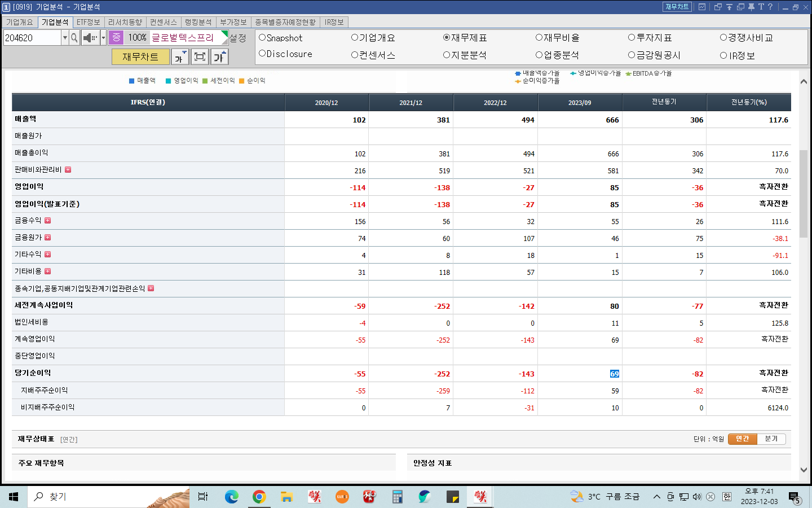The image size is (812, 508).
Task: Click the increase font size 가 icon
Action: click(219, 56)
